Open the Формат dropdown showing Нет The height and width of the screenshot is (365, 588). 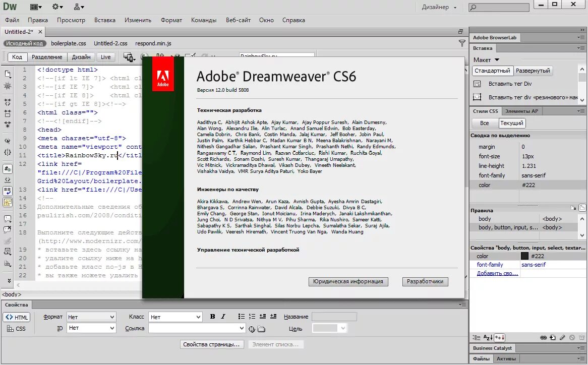click(x=91, y=317)
